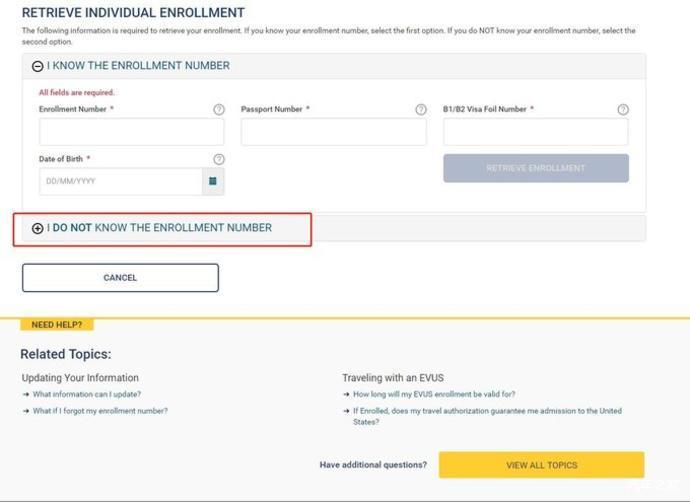
Task: Click into the Date of Birth field
Action: [120, 182]
